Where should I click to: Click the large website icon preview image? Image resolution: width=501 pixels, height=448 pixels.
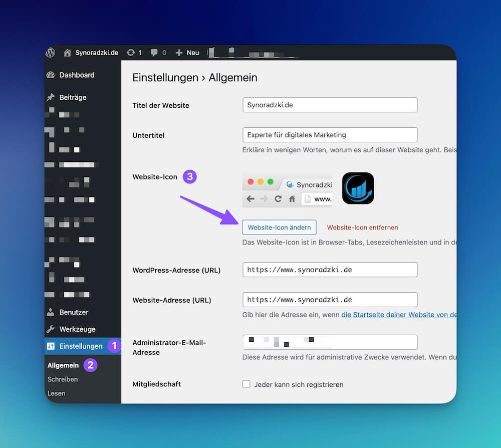(358, 188)
